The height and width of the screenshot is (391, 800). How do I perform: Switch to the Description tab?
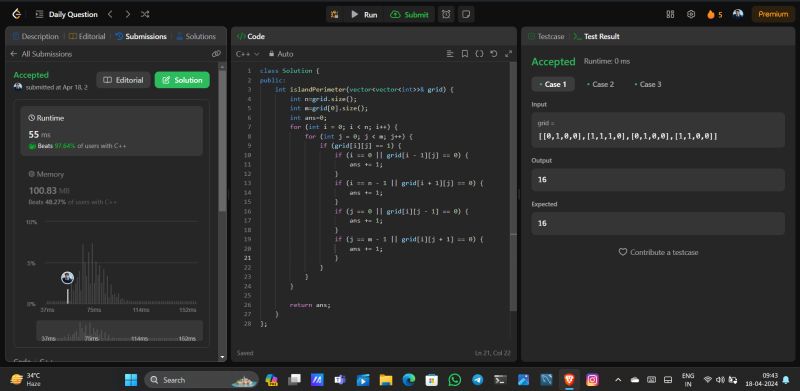tap(35, 36)
